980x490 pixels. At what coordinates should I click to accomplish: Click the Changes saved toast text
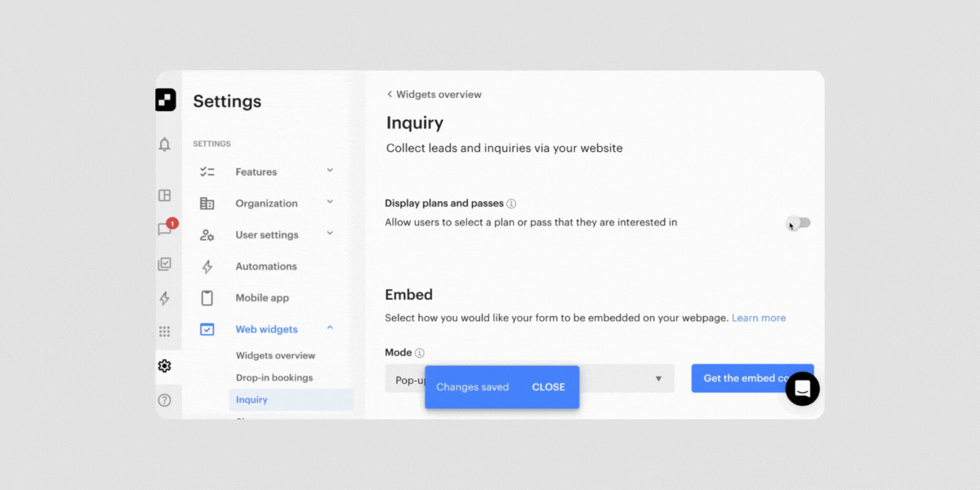click(x=472, y=387)
